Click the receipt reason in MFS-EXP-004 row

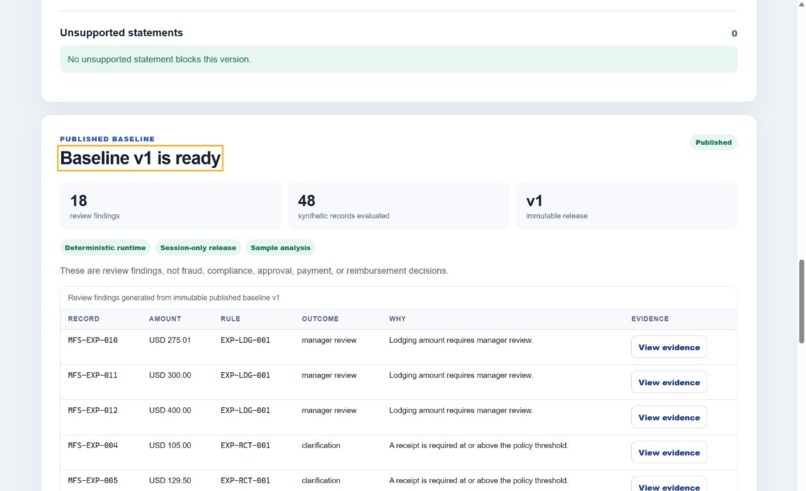click(478, 445)
